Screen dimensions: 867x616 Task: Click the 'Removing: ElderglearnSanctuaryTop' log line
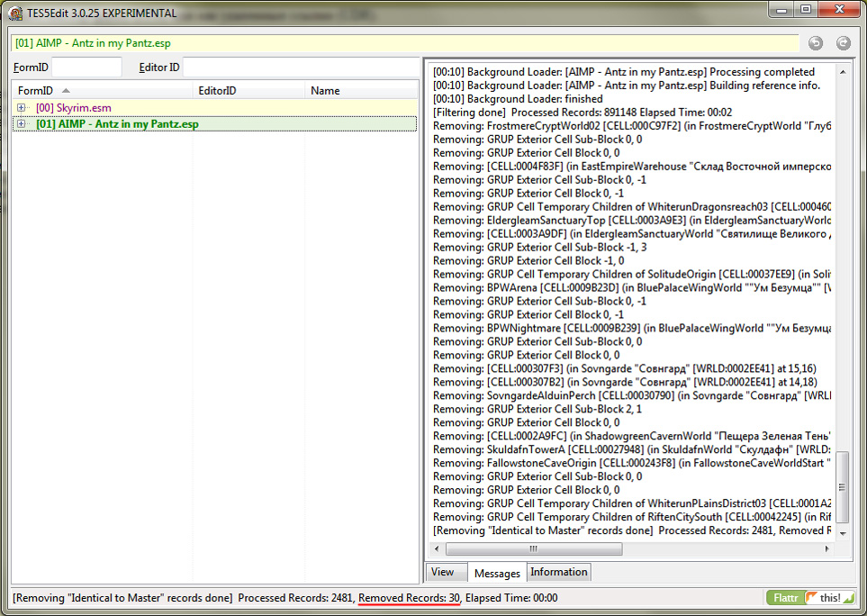click(632, 220)
